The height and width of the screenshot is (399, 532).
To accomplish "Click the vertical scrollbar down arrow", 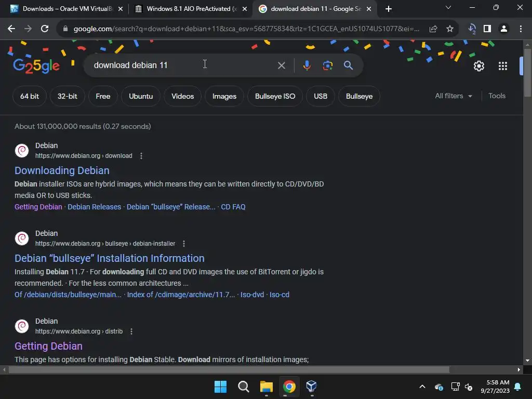I will pyautogui.click(x=527, y=361).
